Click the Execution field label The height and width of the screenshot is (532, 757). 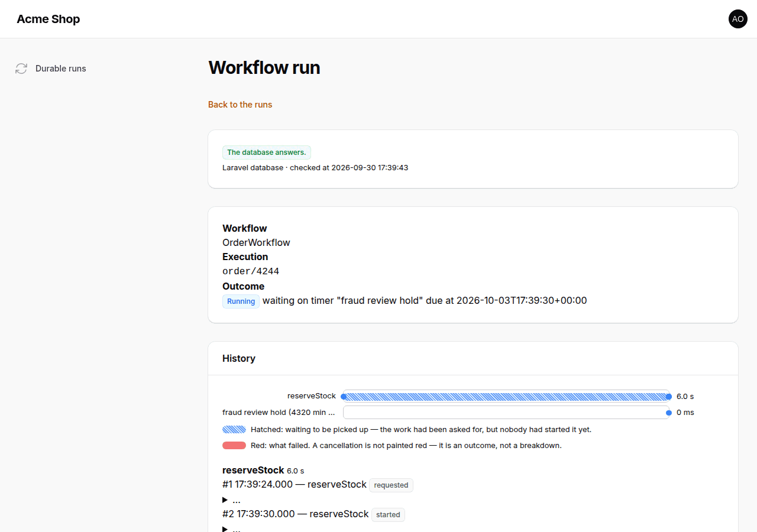tap(245, 257)
